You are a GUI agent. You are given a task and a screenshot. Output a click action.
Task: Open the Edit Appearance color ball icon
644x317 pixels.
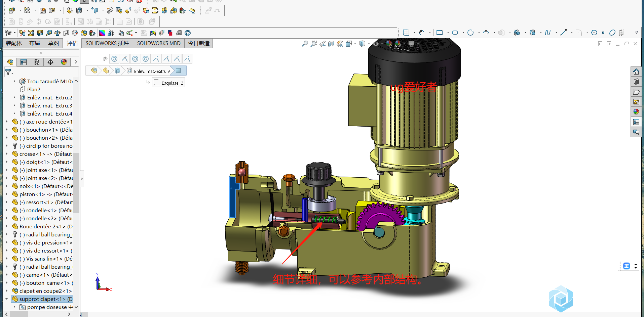389,44
